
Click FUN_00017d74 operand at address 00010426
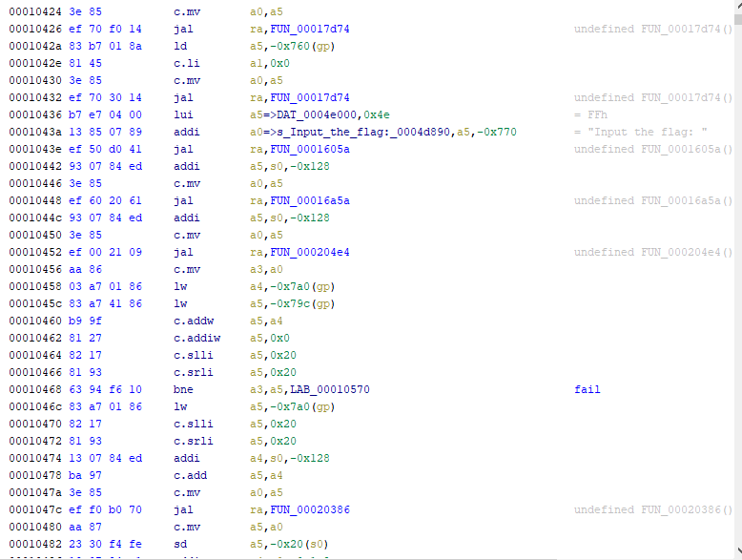(x=312, y=29)
